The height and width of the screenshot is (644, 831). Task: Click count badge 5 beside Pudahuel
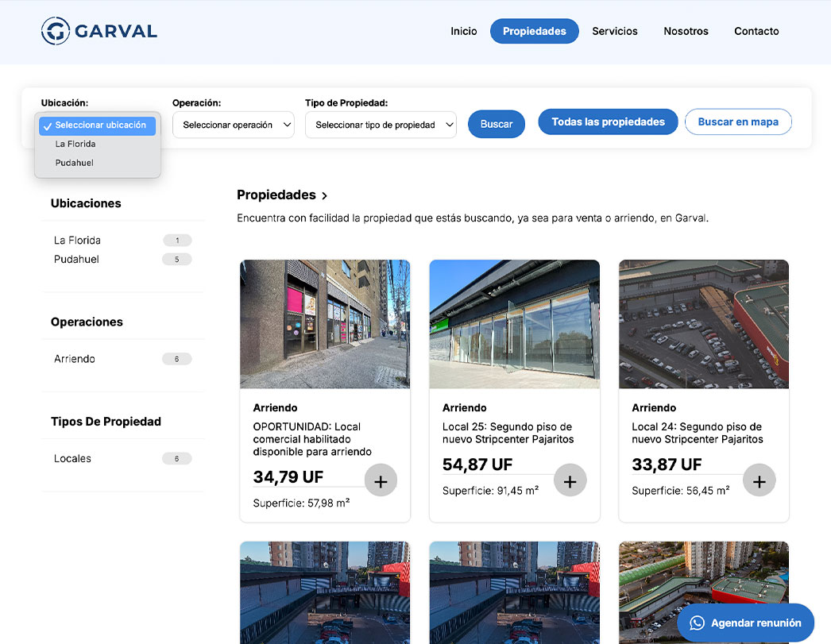[x=177, y=260]
